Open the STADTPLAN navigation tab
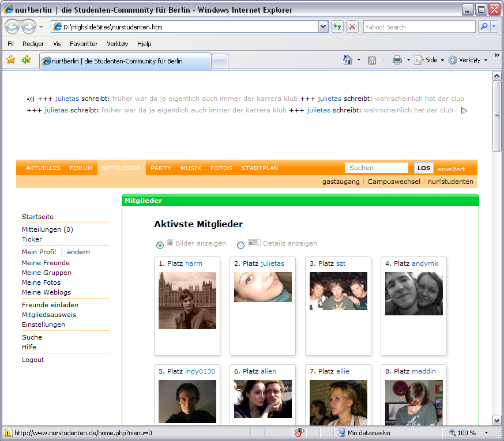Viewport: 504px width, 441px height. pyautogui.click(x=259, y=168)
